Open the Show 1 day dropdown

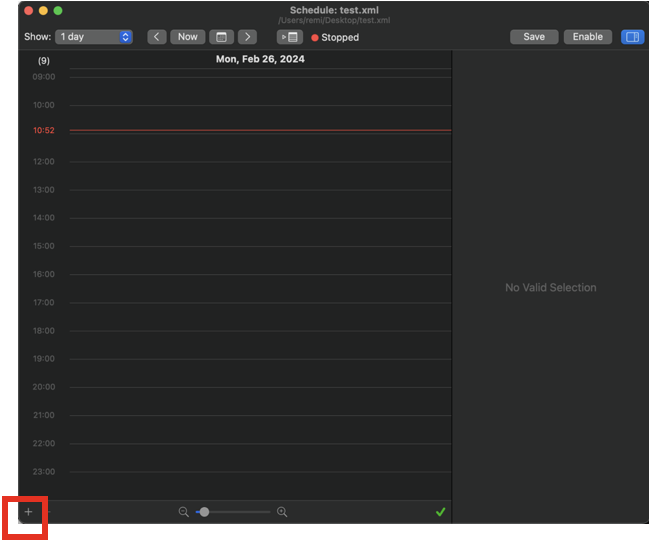pos(94,37)
